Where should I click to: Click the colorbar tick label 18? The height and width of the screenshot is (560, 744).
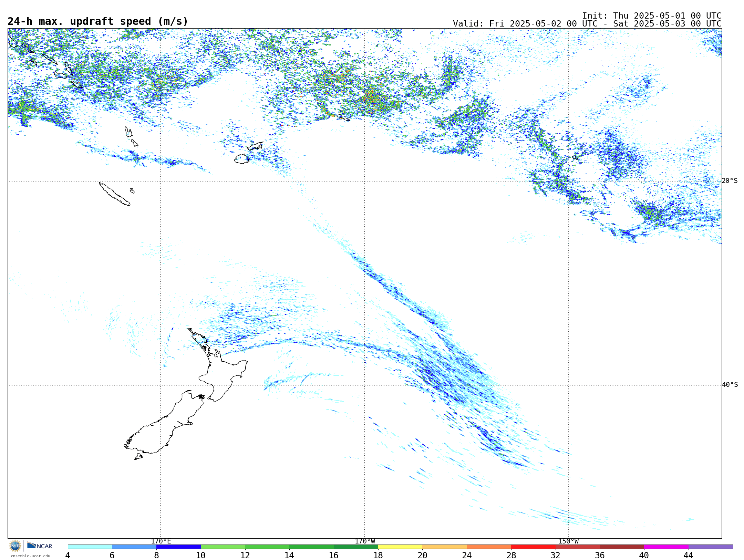pos(378,555)
